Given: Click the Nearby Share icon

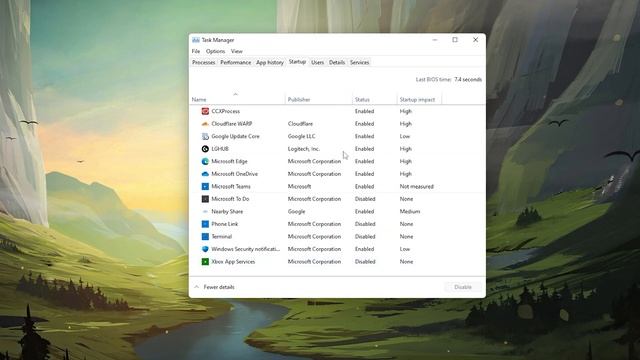Looking at the screenshot, I should 205,211.
